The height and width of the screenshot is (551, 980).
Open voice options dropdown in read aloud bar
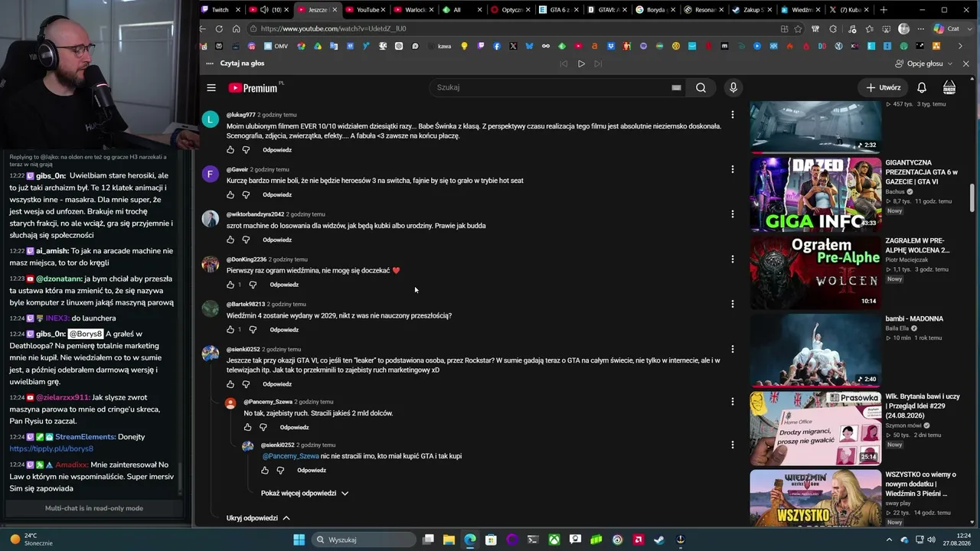point(924,64)
